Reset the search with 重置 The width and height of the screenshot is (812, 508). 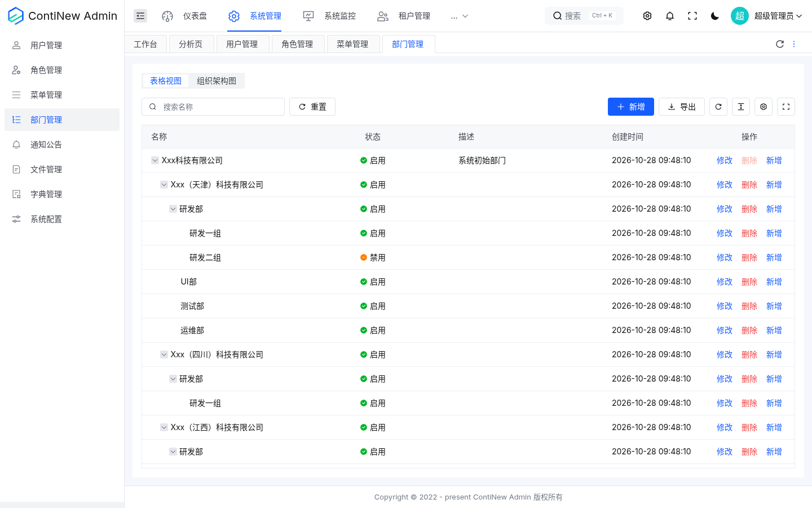[312, 107]
